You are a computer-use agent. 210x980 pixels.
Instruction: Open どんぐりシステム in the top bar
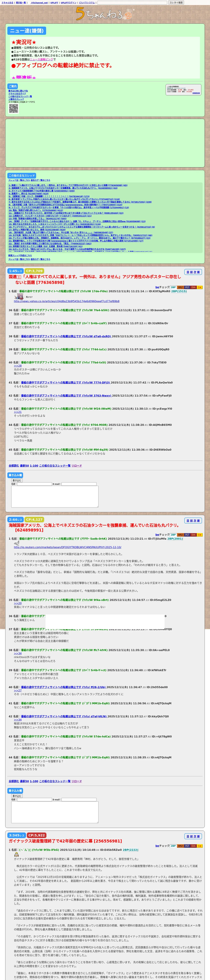click(x=87, y=3)
